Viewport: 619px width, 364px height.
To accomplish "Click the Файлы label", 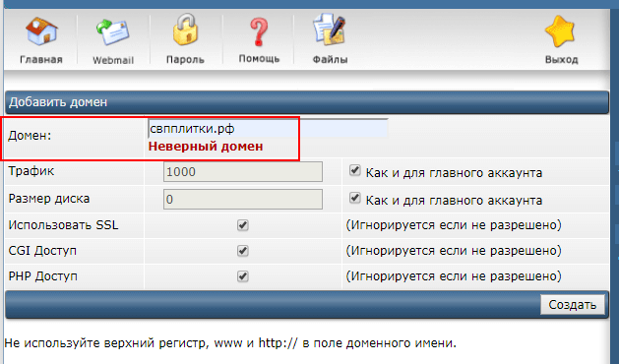I will pos(330,60).
